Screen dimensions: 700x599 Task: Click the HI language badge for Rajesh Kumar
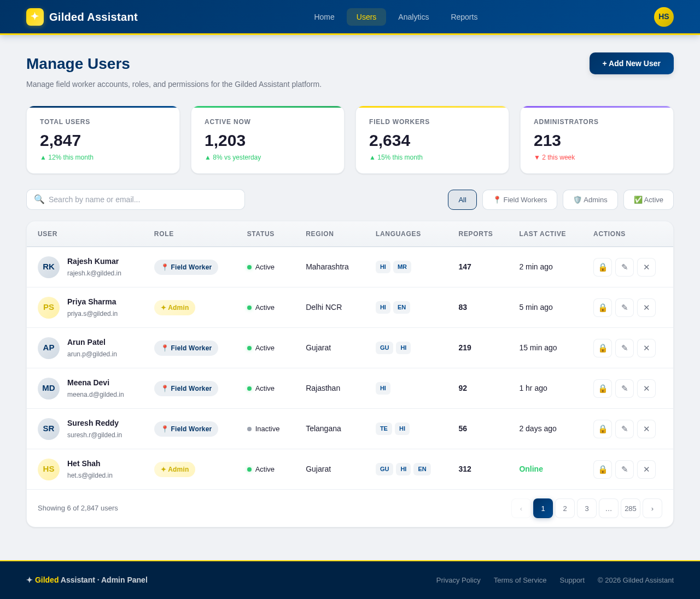pyautogui.click(x=383, y=267)
